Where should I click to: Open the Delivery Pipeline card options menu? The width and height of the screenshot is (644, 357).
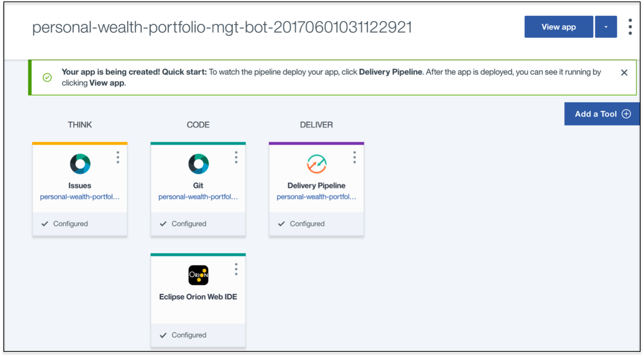tap(355, 157)
